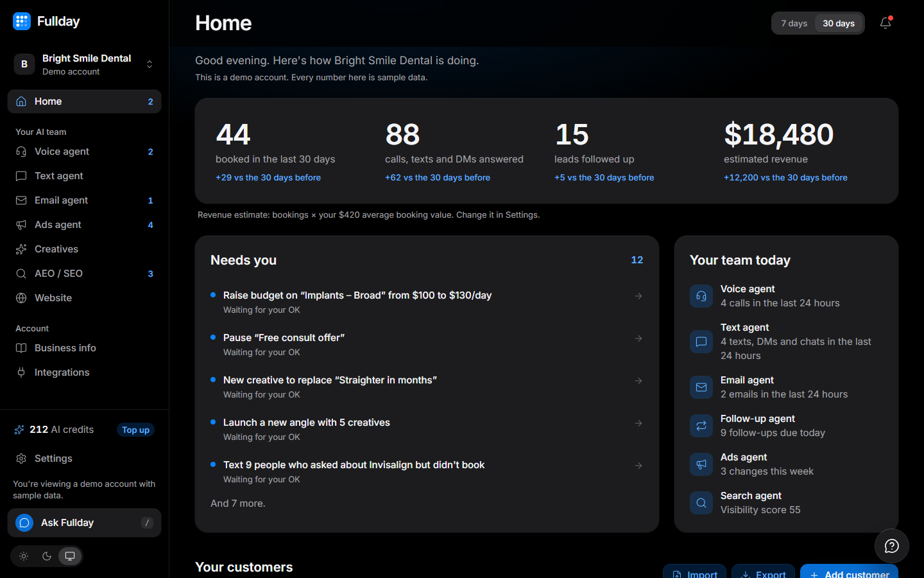This screenshot has width=924, height=578.
Task: Open Business info in the sidebar
Action: [x=85, y=348]
